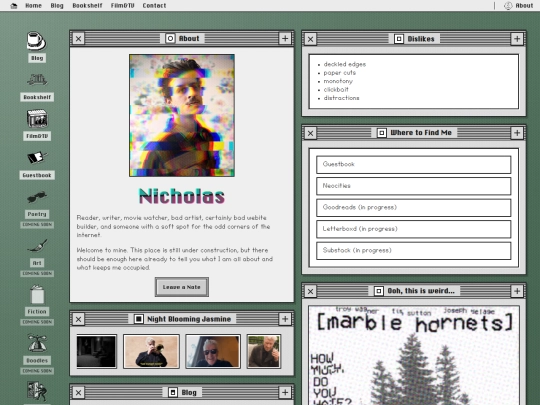540x405 pixels.
Task: Click the Doodles propeller hat icon
Action: 37,343
